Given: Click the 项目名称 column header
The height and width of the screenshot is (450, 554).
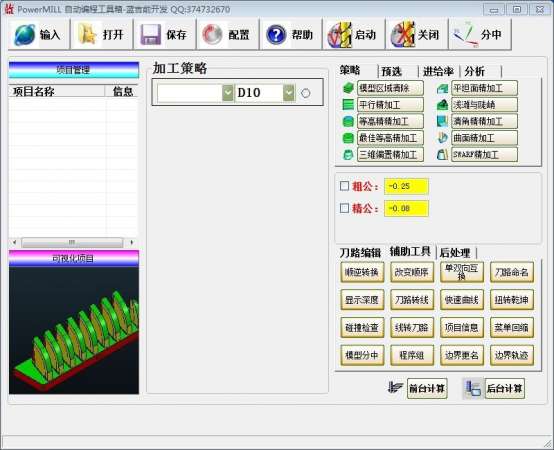Looking at the screenshot, I should coord(57,91).
